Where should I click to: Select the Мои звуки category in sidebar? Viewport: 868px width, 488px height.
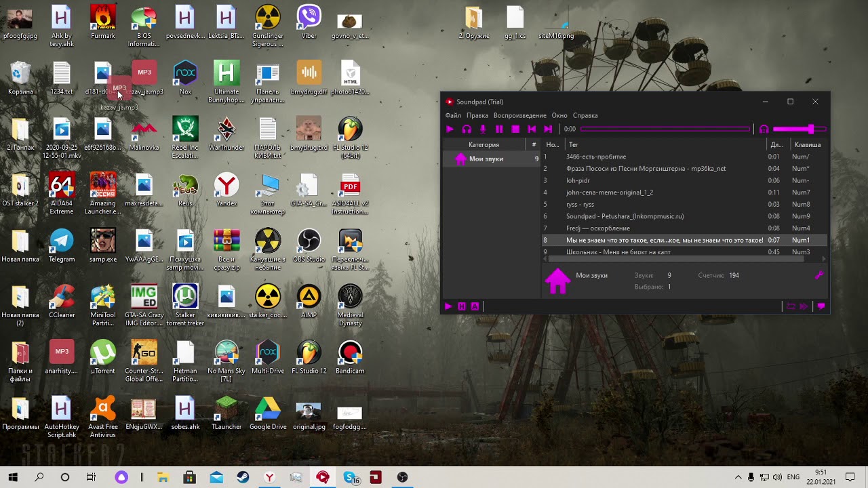[492, 159]
